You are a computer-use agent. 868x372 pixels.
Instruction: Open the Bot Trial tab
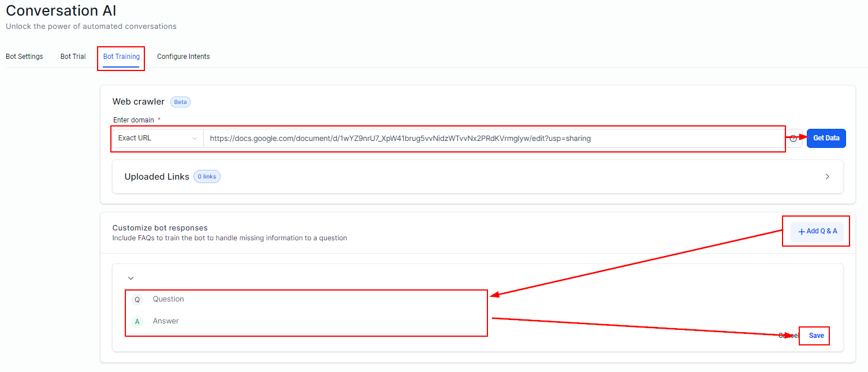(73, 57)
